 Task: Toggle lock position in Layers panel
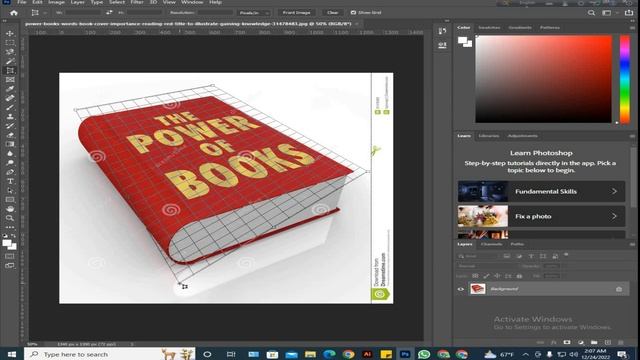point(497,276)
